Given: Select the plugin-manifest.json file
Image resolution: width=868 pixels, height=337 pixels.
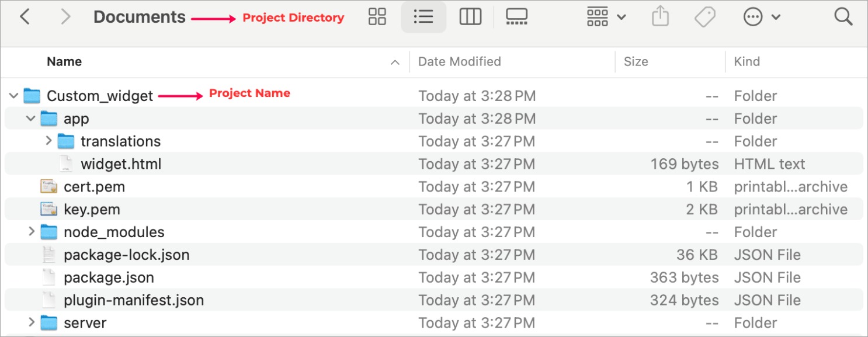Looking at the screenshot, I should (134, 300).
